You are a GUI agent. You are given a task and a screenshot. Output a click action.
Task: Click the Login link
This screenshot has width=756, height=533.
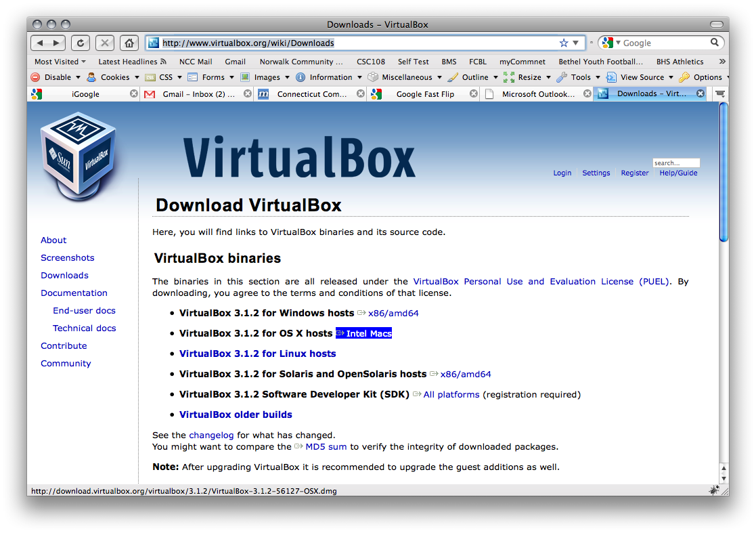[562, 173]
